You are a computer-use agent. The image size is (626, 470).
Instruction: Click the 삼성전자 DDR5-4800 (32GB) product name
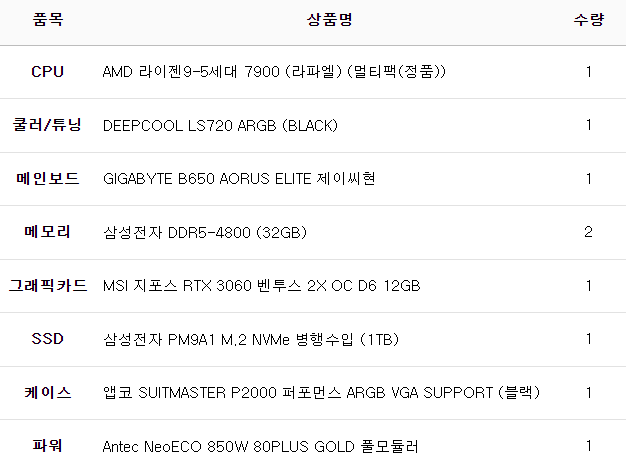(x=204, y=233)
